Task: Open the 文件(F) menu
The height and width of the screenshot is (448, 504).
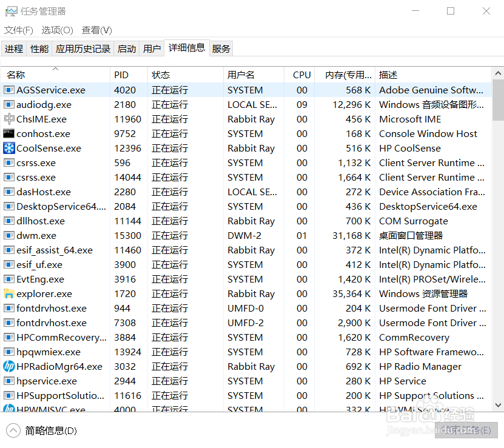Action: (18, 30)
